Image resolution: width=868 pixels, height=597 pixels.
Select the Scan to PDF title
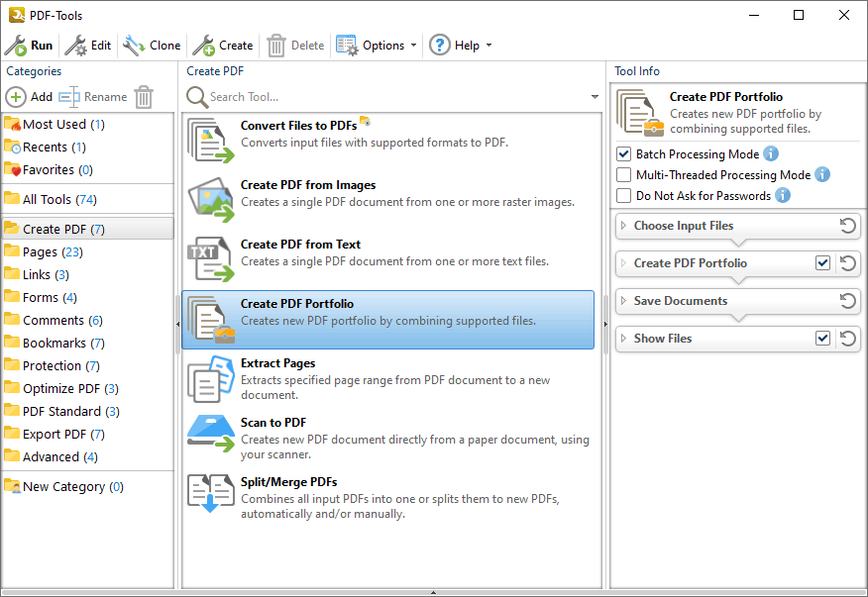[x=272, y=423]
